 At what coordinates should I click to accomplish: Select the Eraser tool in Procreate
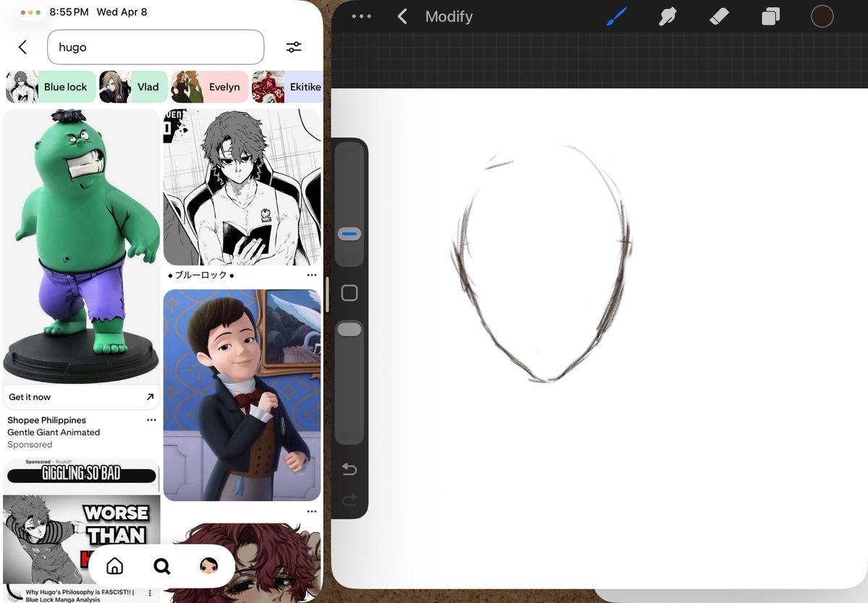pyautogui.click(x=719, y=16)
